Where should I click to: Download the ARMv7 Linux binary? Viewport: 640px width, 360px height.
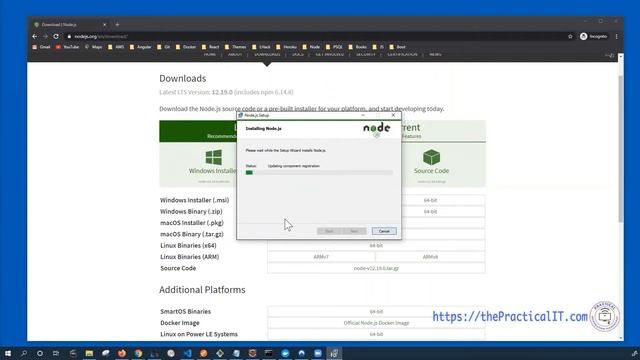pos(321,257)
